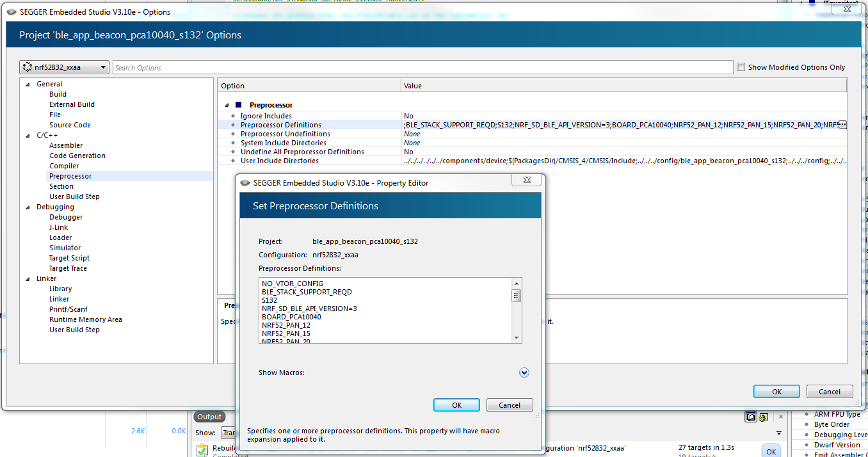
Task: Select J-Link in options tree
Action: (58, 227)
